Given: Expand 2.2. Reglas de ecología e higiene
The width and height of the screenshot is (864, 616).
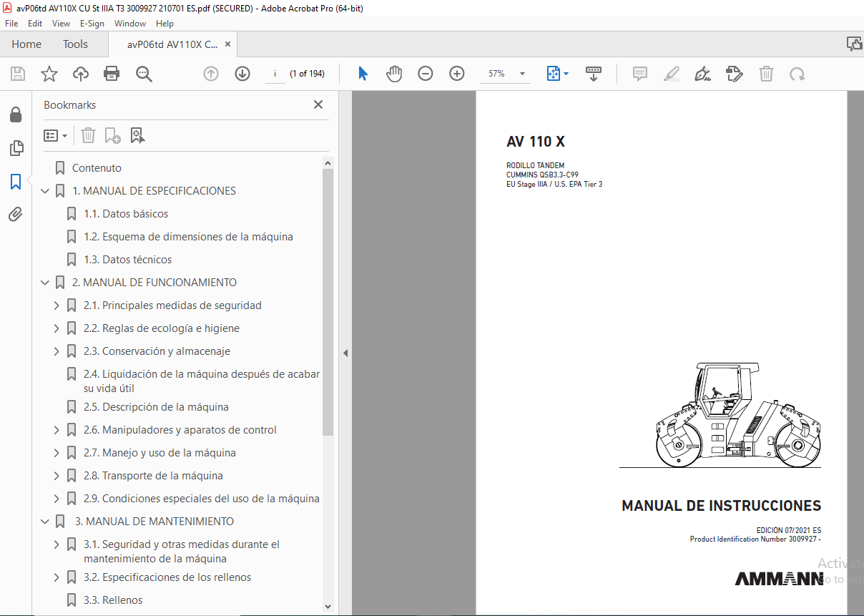Looking at the screenshot, I should tap(57, 328).
